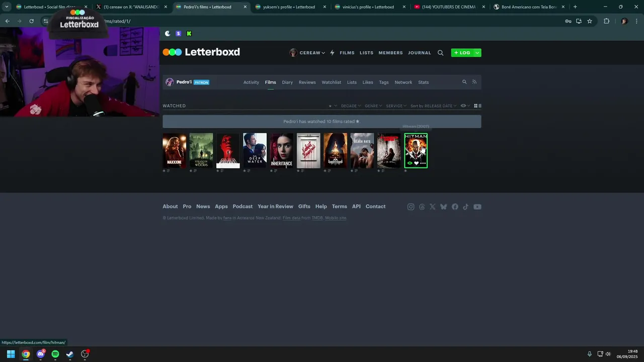
Task: Click Pedro'i's profile avatar
Action: 170,82
